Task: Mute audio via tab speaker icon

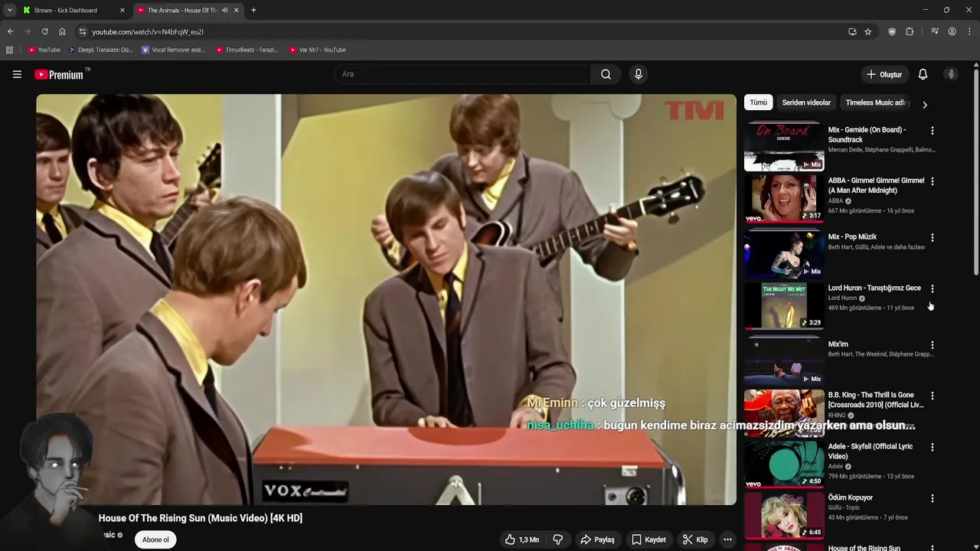Action: pos(224,10)
